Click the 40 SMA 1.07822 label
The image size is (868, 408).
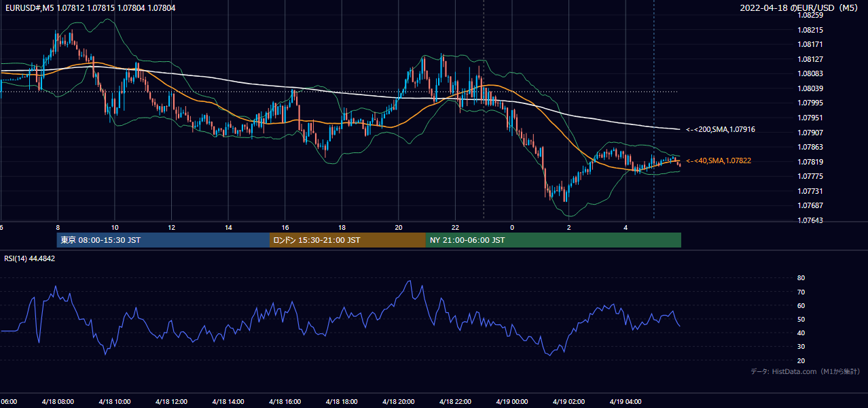(x=719, y=160)
